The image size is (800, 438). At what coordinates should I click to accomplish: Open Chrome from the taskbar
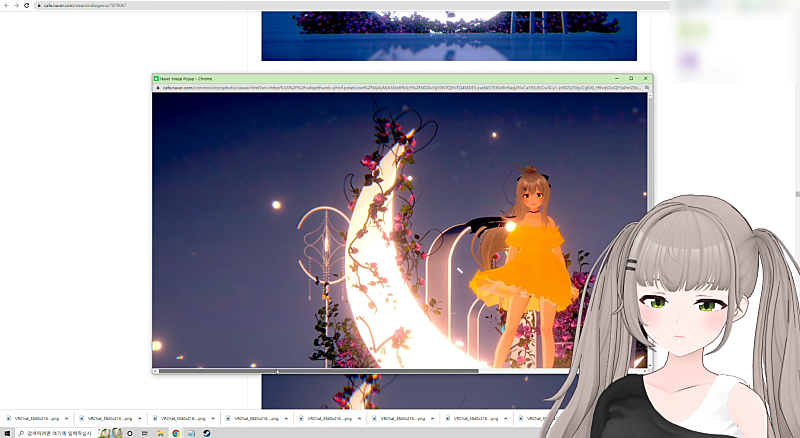176,433
